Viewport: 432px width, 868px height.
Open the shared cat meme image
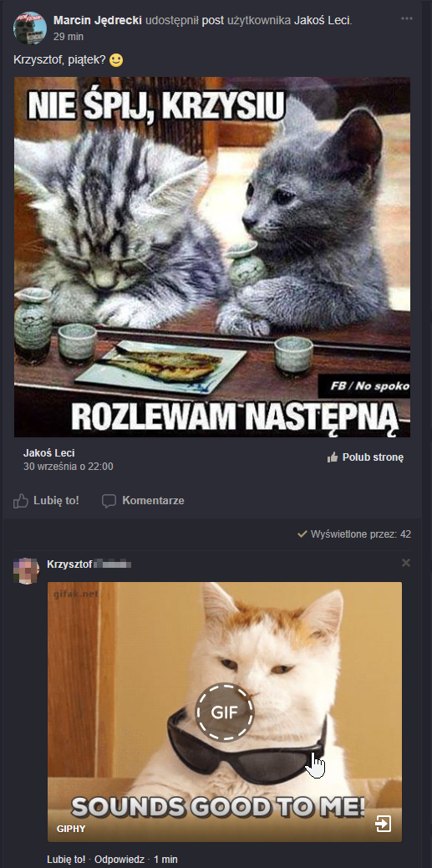point(212,257)
